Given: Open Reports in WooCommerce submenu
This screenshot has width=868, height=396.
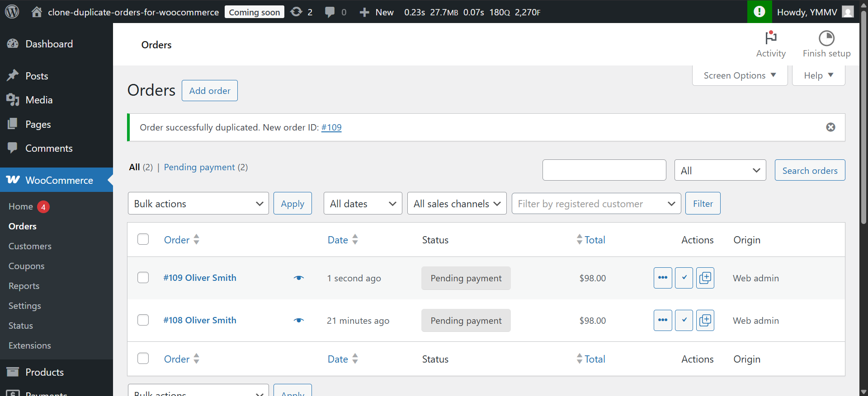Looking at the screenshot, I should click(24, 286).
